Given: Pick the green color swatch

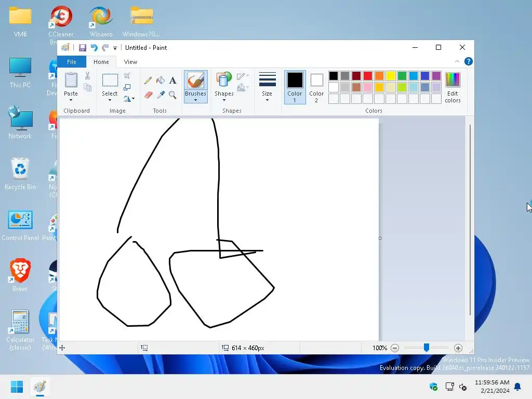Looking at the screenshot, I should (x=402, y=76).
